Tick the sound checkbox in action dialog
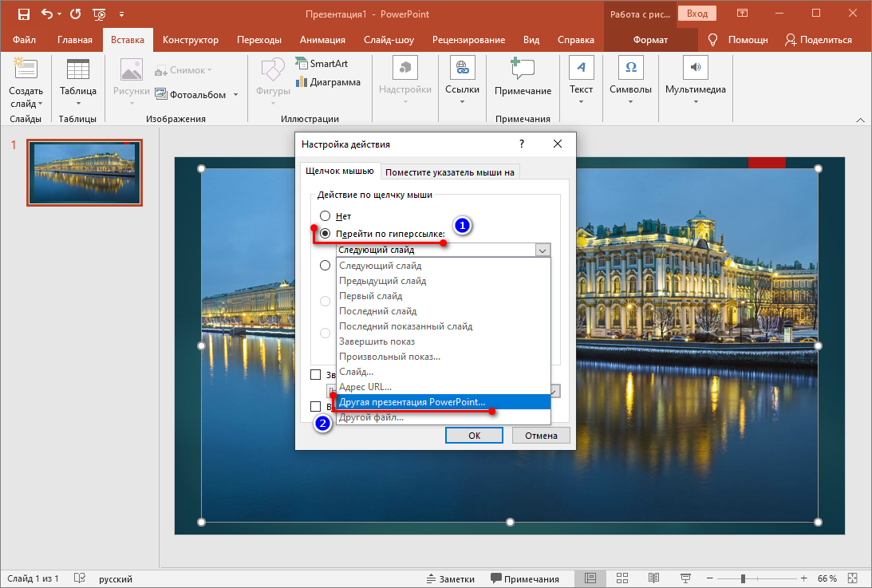This screenshot has height=588, width=872. 316,374
